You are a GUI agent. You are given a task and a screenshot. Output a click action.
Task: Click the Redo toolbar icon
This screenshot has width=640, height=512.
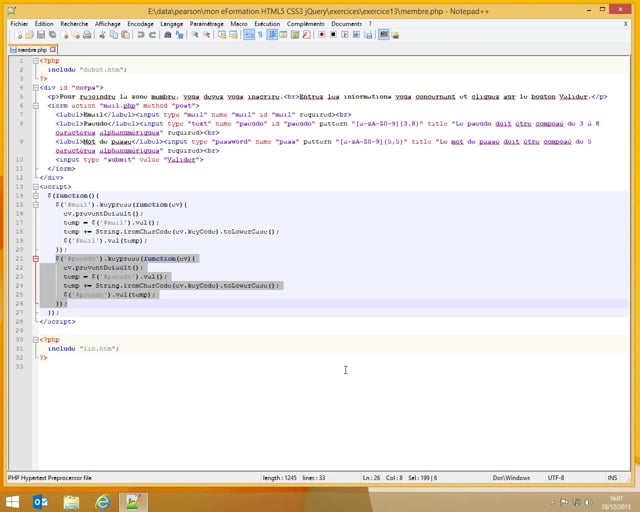[x=152, y=35]
